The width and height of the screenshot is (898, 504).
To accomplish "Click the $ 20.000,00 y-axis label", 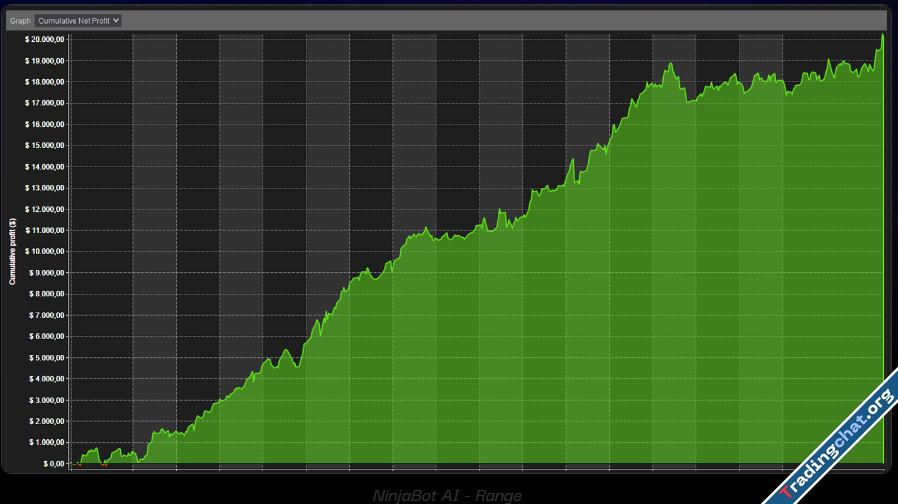I will pyautogui.click(x=45, y=39).
